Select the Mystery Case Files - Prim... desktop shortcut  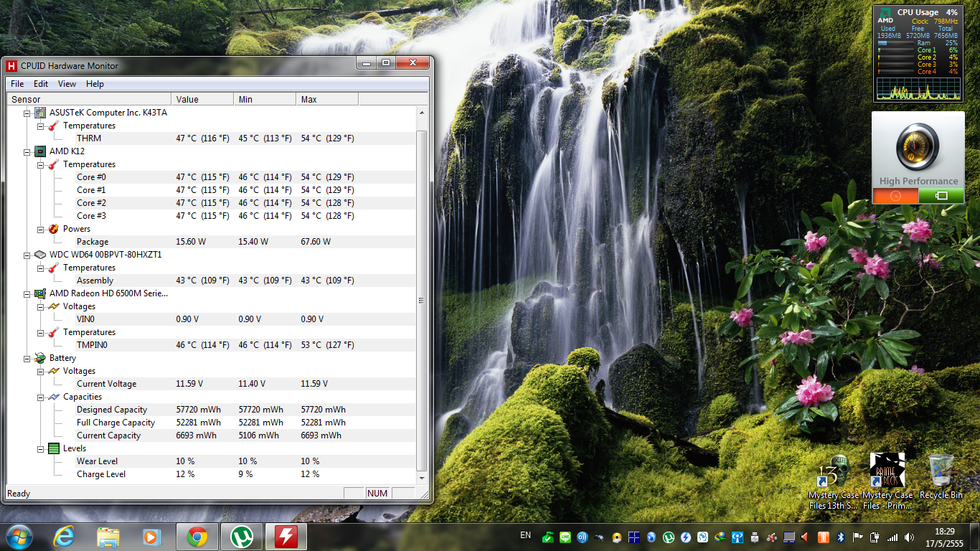[x=887, y=482]
